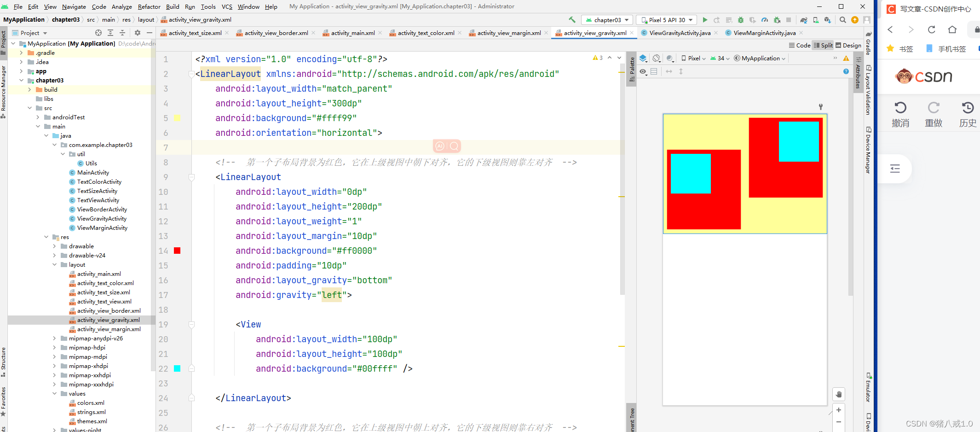Viewport: 980px width, 432px height.
Task: Collapse the values folder
Action: pos(54,394)
